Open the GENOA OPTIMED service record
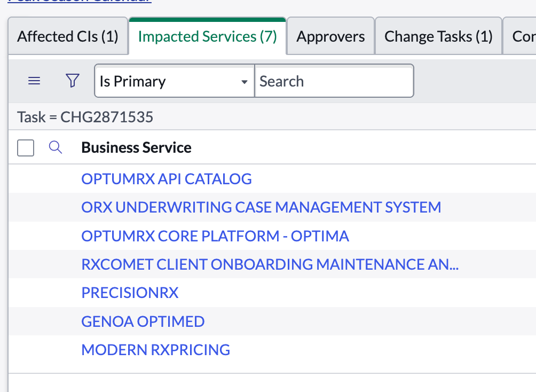This screenshot has width=536, height=392. [x=143, y=322]
